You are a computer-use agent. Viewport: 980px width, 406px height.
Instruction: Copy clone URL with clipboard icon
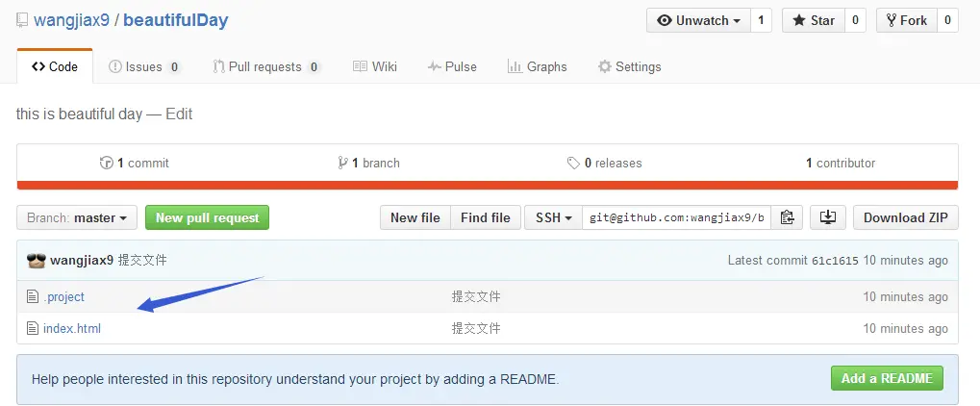point(787,217)
